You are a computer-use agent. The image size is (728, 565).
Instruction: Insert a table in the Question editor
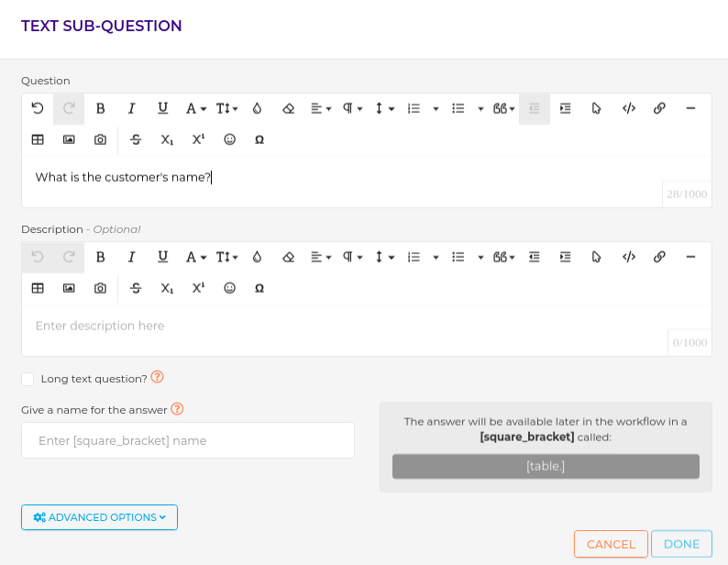[38, 139]
